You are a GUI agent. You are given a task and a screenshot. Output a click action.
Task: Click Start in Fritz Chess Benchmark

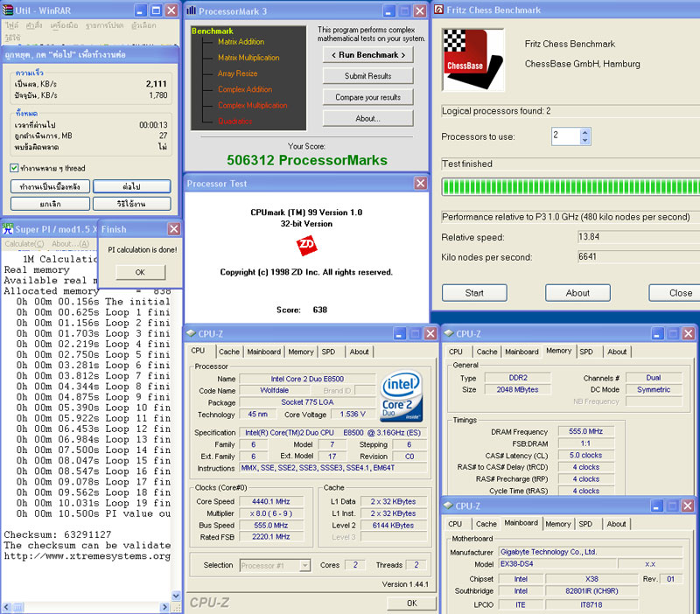point(474,293)
